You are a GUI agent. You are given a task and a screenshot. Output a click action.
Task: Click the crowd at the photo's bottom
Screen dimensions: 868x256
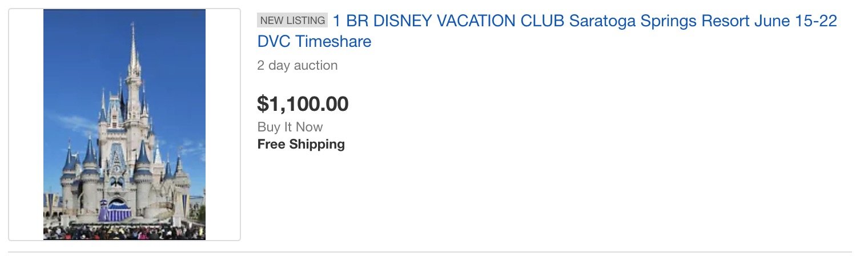point(124,231)
